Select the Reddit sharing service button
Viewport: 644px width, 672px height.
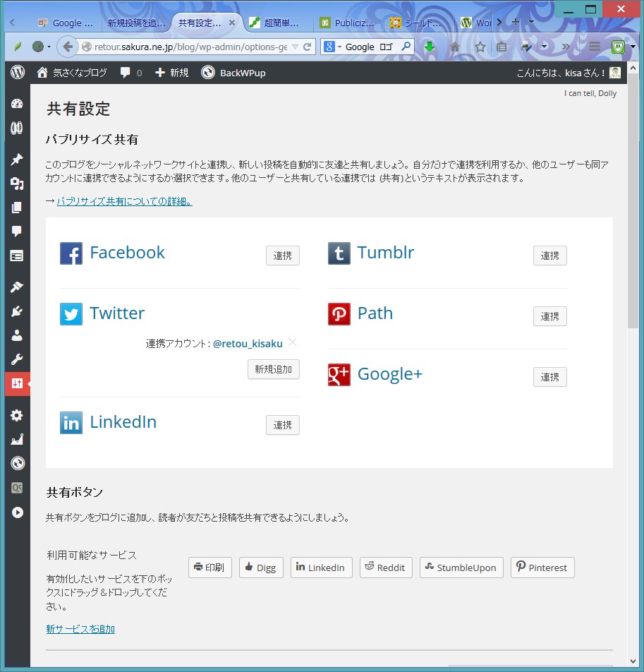point(386,568)
